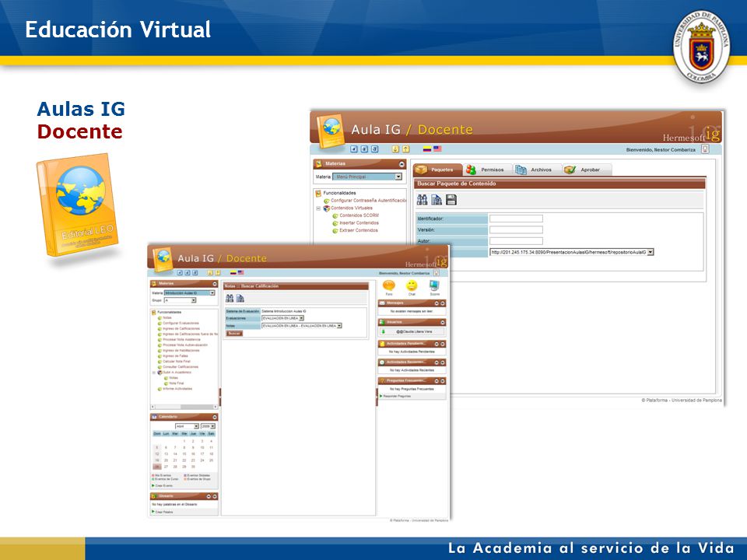Click the Versión input field
The width and height of the screenshot is (747, 560).
tap(516, 230)
